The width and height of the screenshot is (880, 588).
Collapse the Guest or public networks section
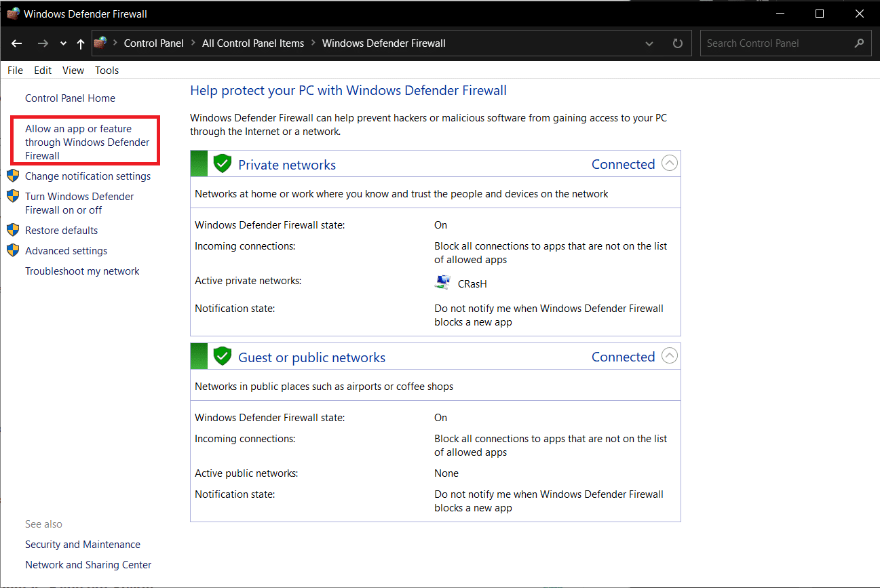click(669, 356)
